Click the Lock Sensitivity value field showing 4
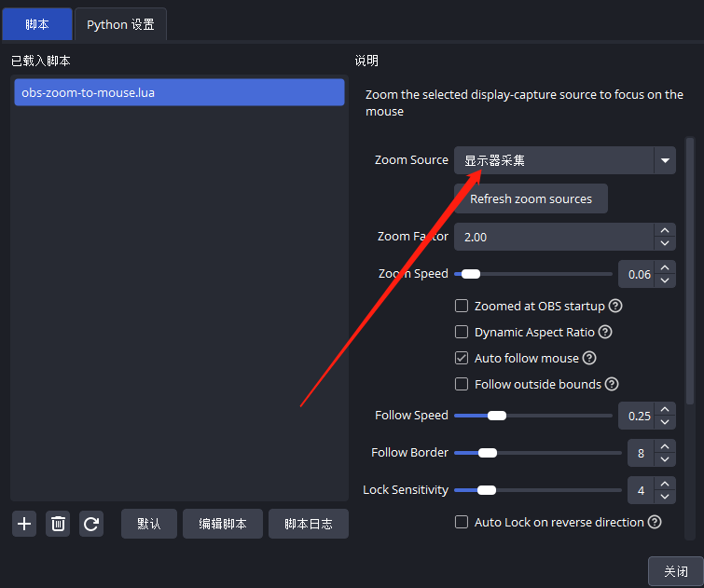The height and width of the screenshot is (588, 704). pos(642,490)
